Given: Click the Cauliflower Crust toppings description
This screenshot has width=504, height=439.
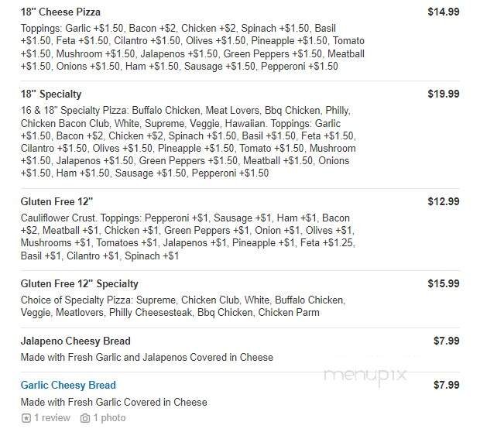Looking at the screenshot, I should 187,237.
